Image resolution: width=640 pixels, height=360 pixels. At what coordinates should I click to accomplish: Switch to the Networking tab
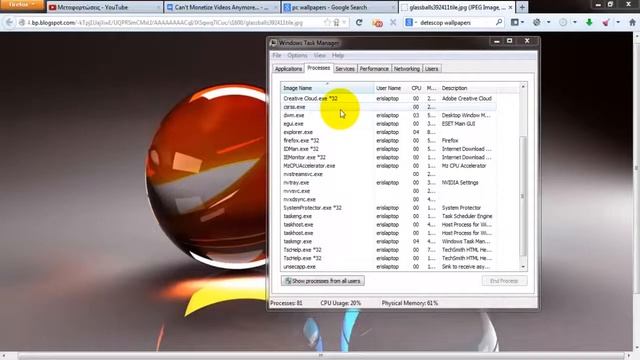[407, 69]
